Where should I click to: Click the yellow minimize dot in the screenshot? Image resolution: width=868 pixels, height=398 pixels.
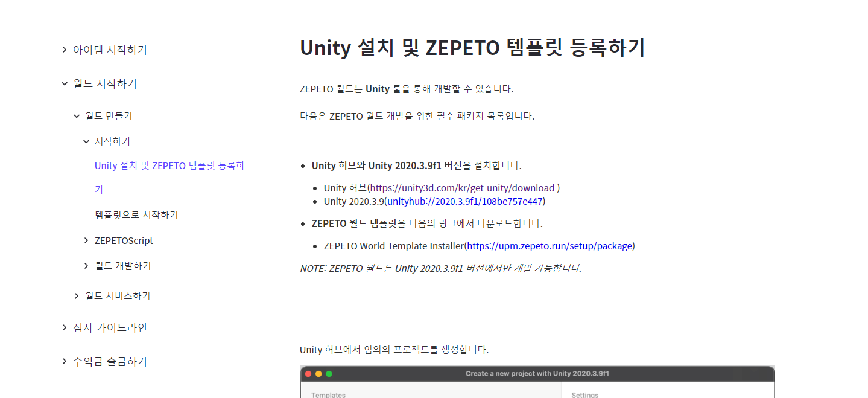tap(318, 374)
